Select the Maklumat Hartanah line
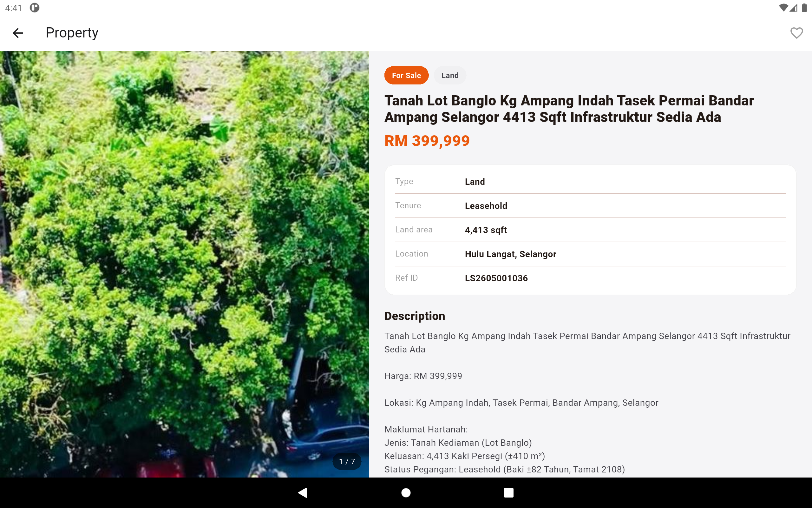This screenshot has height=508, width=812. coord(426,429)
